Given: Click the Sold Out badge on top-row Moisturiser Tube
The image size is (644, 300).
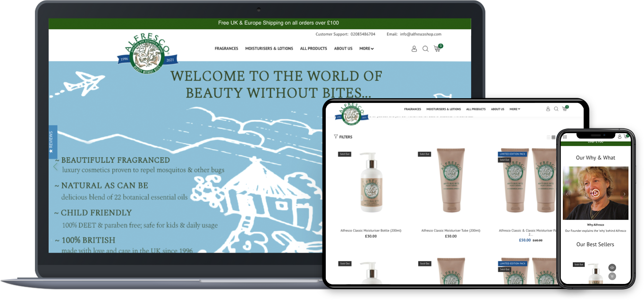Looking at the screenshot, I should 424,154.
